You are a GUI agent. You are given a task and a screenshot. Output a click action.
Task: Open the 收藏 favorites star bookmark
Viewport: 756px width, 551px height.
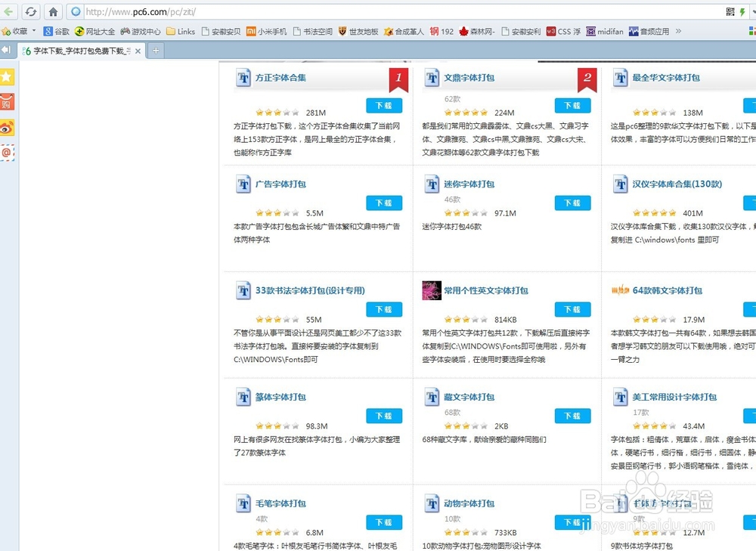tap(14, 31)
